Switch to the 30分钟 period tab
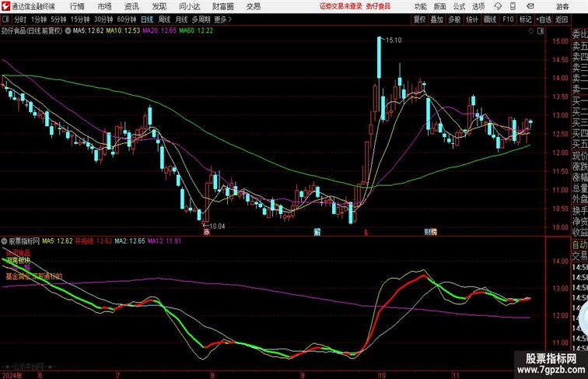The width and height of the screenshot is (588, 379). [103, 19]
